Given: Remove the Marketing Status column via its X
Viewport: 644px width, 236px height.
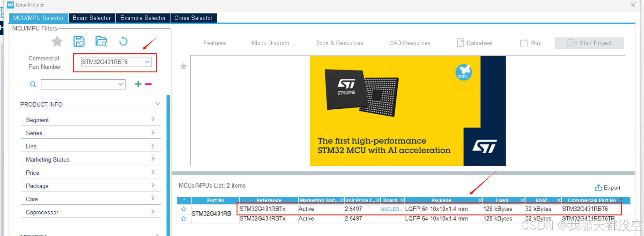Looking at the screenshot, I should 342,200.
